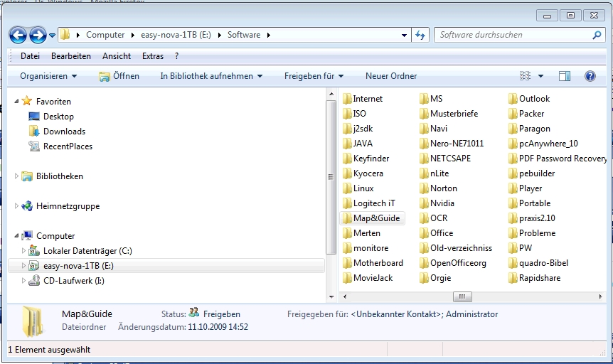613x364 pixels.
Task: Focus the 'Software durchsuchen' search field
Action: [x=519, y=35]
